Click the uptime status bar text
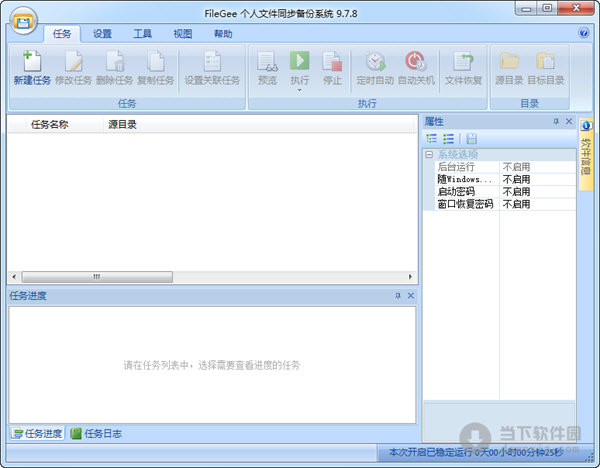Viewport: 600px width, 468px height. point(476,452)
